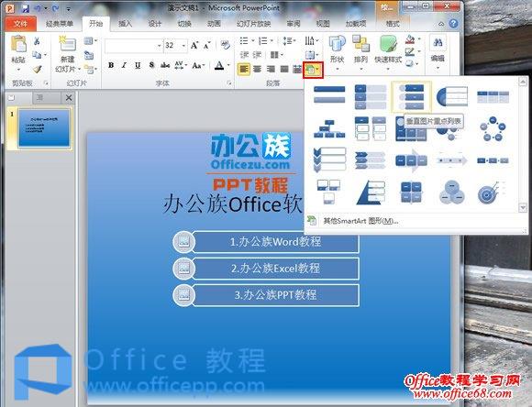Select the Organization Chart SmartArt layout
The width and height of the screenshot is (532, 407).
click(x=329, y=129)
